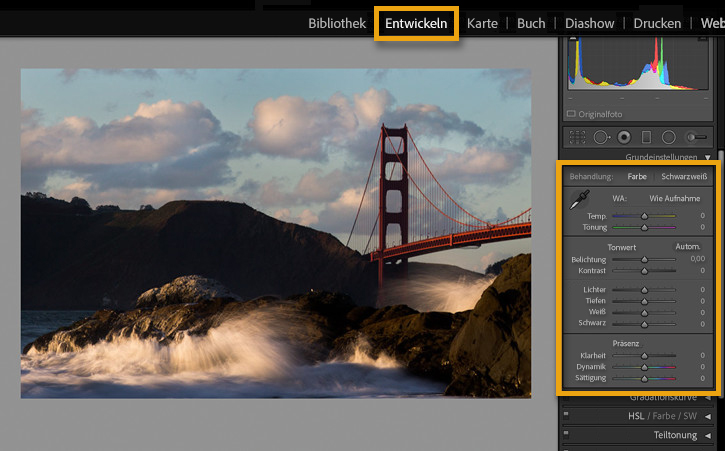Screen dimensions: 725x451
Task: Click the Kontrast value field
Action: pos(702,270)
